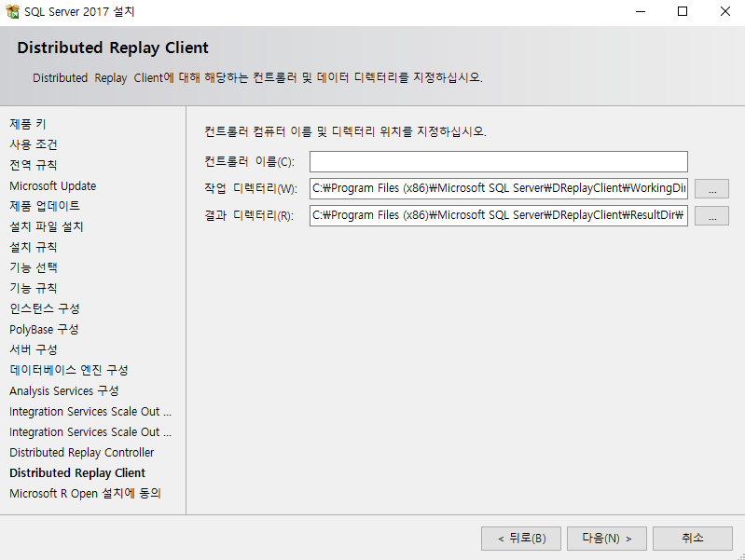Screen dimensions: 745x560
Task: Browse for the 작업 디렉터리 folder
Action: [711, 188]
